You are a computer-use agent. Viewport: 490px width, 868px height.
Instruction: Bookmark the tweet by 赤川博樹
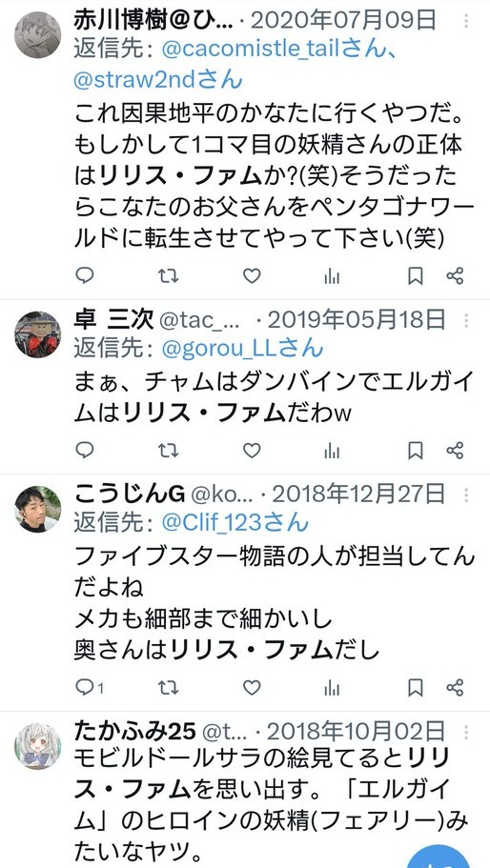pos(416,275)
